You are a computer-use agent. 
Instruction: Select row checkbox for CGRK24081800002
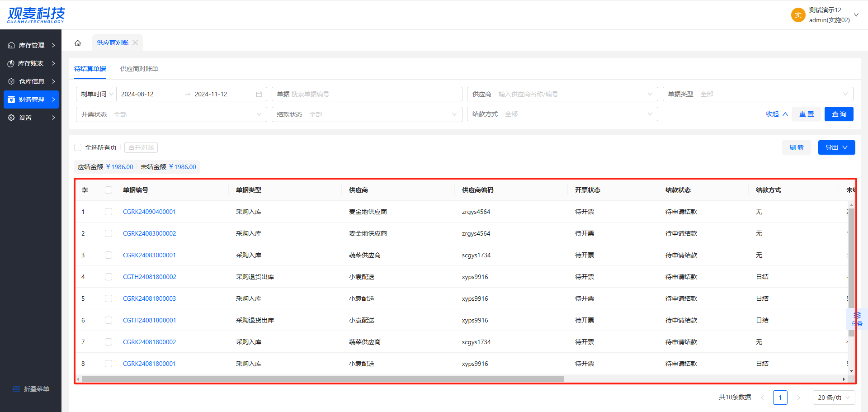tap(108, 342)
